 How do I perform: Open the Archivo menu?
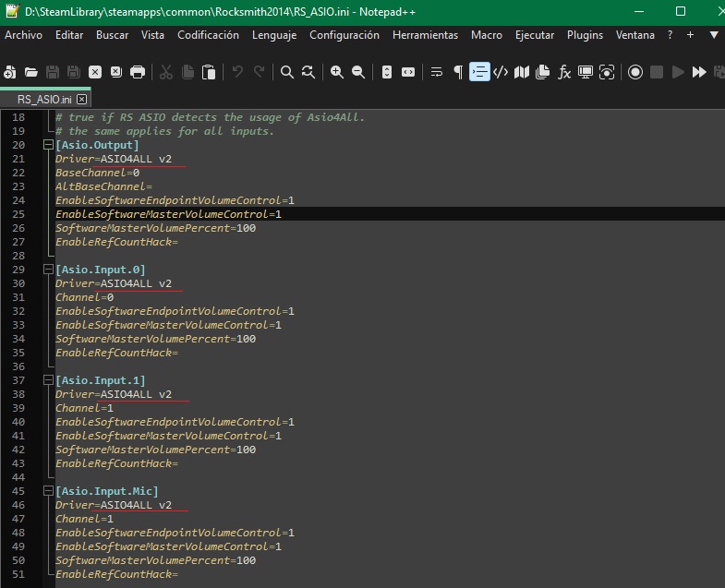(23, 35)
